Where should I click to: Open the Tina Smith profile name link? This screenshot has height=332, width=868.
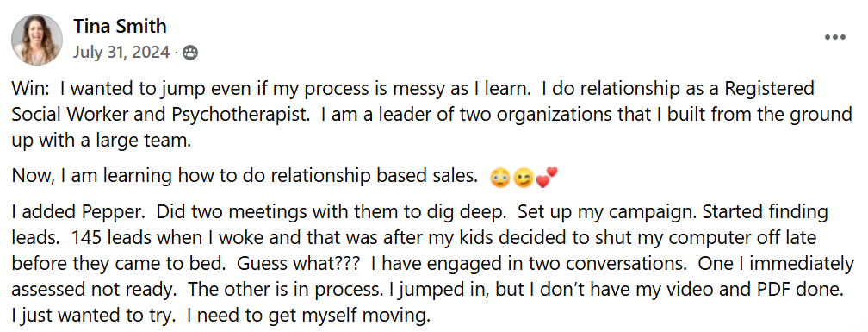click(x=120, y=26)
